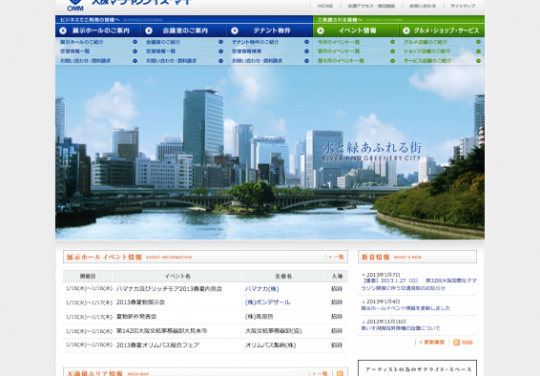The width and height of the screenshot is (540, 376).
Task: Click blue arrow icon next to 展示ホールのご紹介
Action: coord(135,42)
